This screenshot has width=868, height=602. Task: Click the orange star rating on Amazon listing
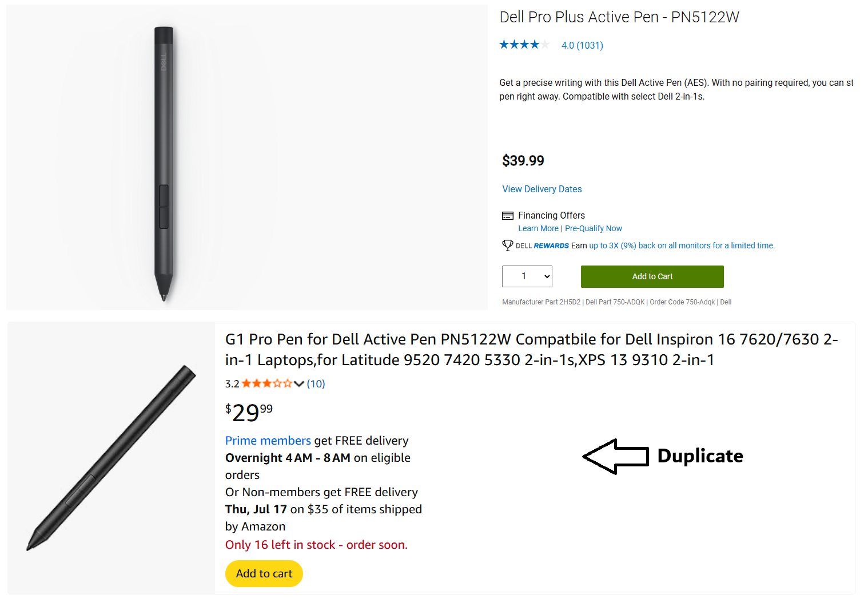point(266,383)
